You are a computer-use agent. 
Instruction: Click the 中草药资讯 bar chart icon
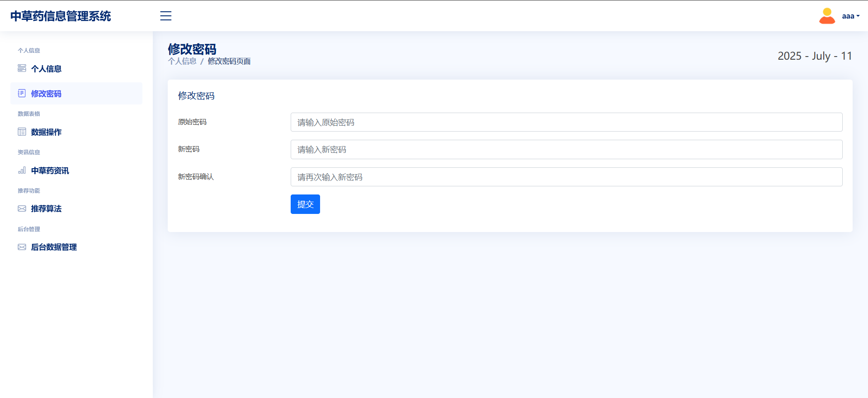(22, 170)
